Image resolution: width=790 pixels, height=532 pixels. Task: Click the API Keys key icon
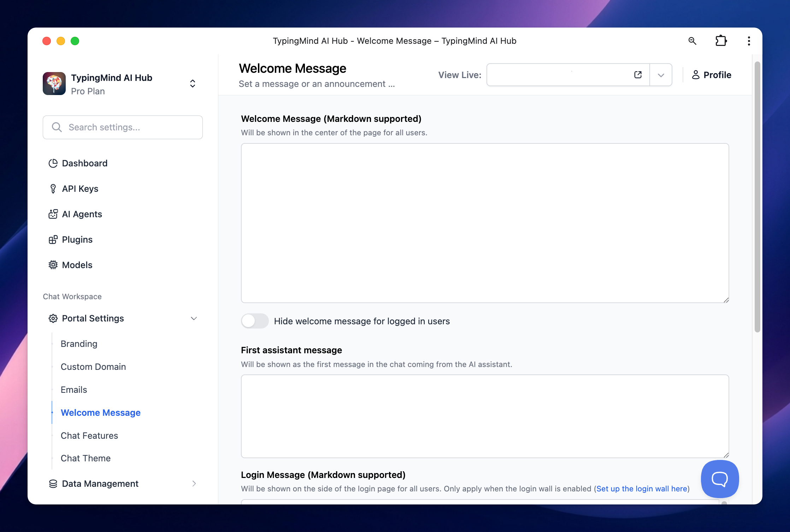pos(53,189)
